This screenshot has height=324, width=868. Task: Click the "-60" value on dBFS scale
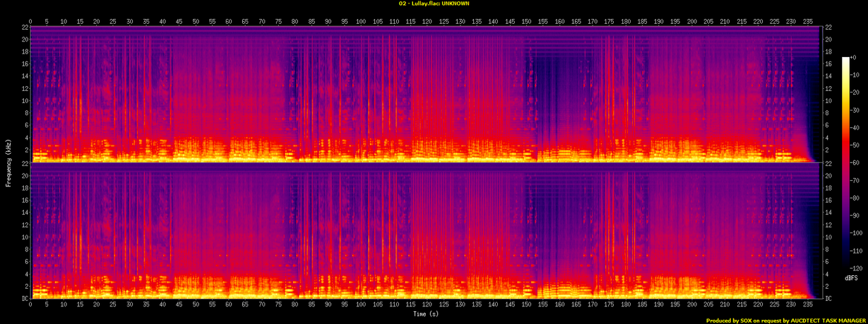click(856, 163)
